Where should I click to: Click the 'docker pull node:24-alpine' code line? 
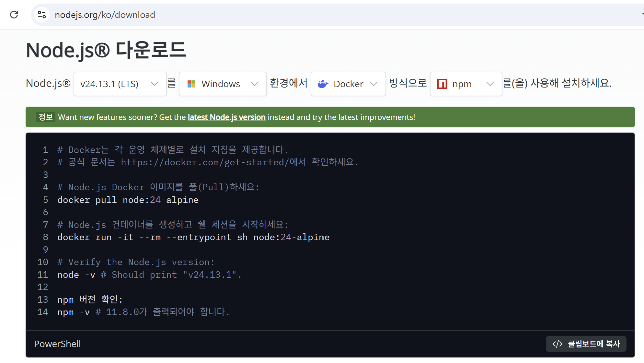click(x=128, y=200)
